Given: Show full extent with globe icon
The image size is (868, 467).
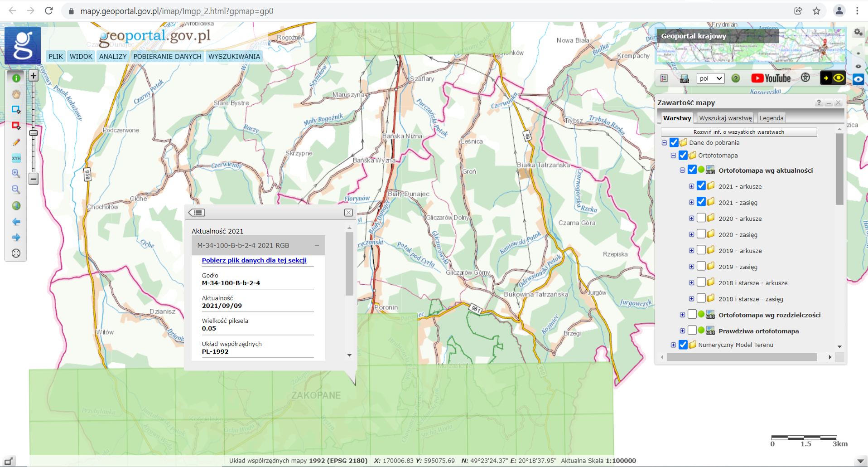Looking at the screenshot, I should click(x=16, y=206).
